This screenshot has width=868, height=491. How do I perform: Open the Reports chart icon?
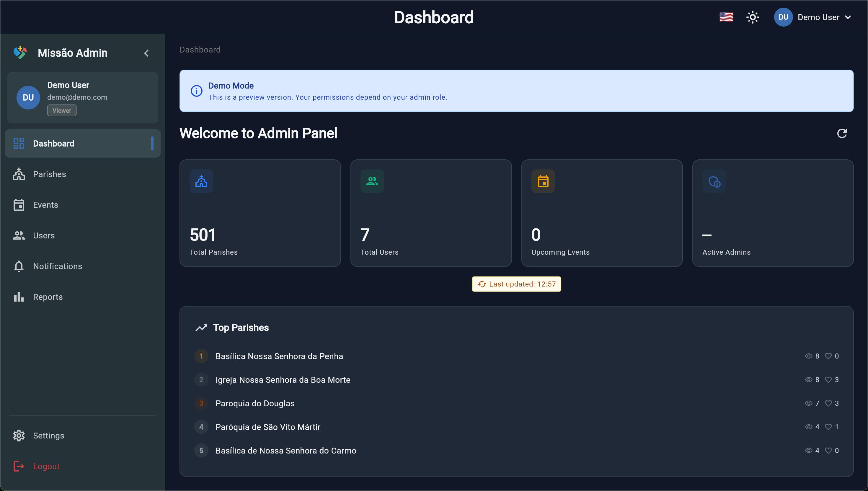[19, 297]
